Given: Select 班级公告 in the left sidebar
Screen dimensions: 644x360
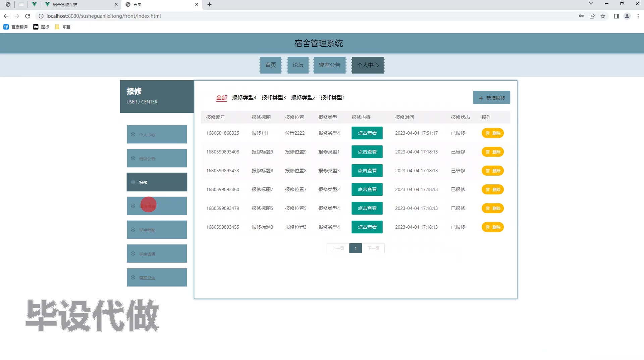Looking at the screenshot, I should pyautogui.click(x=157, y=158).
